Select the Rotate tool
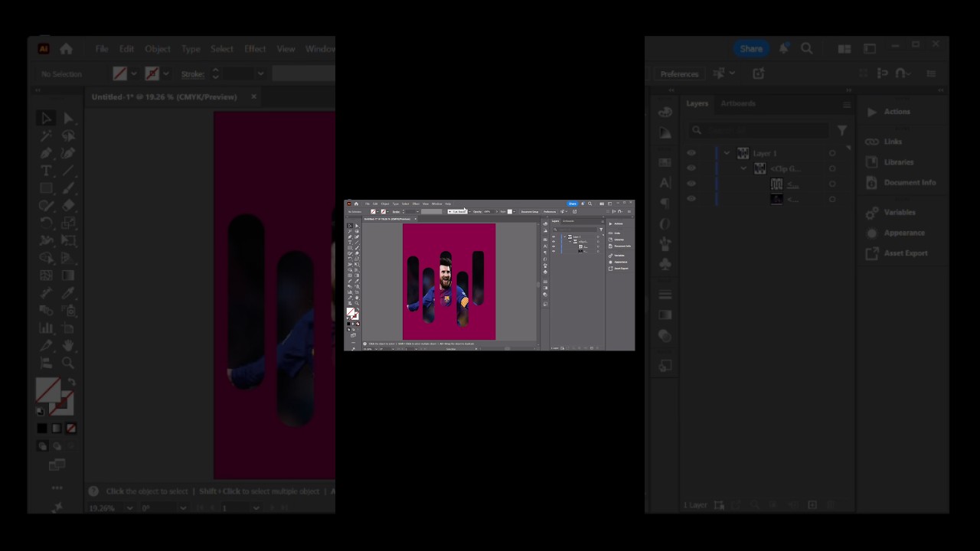This screenshot has width=980, height=551. 46,223
